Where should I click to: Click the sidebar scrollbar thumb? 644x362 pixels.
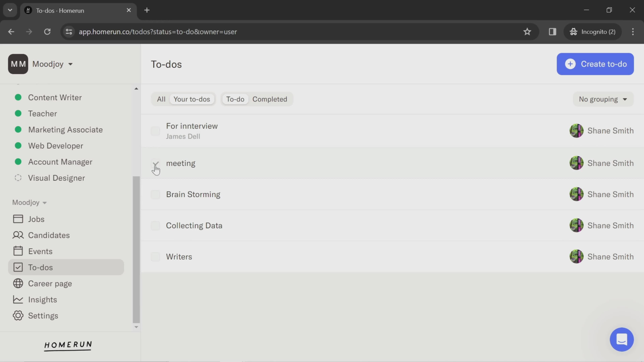pyautogui.click(x=136, y=249)
